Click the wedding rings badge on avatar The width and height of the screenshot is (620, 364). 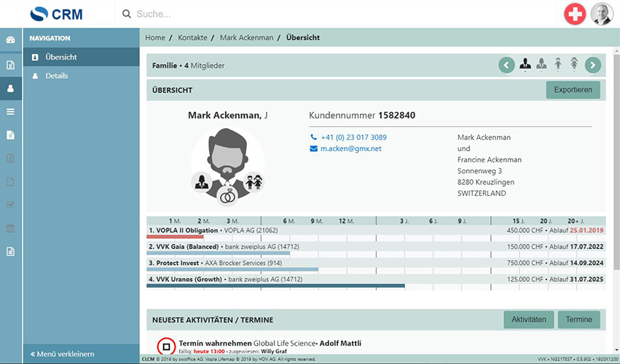pyautogui.click(x=227, y=197)
